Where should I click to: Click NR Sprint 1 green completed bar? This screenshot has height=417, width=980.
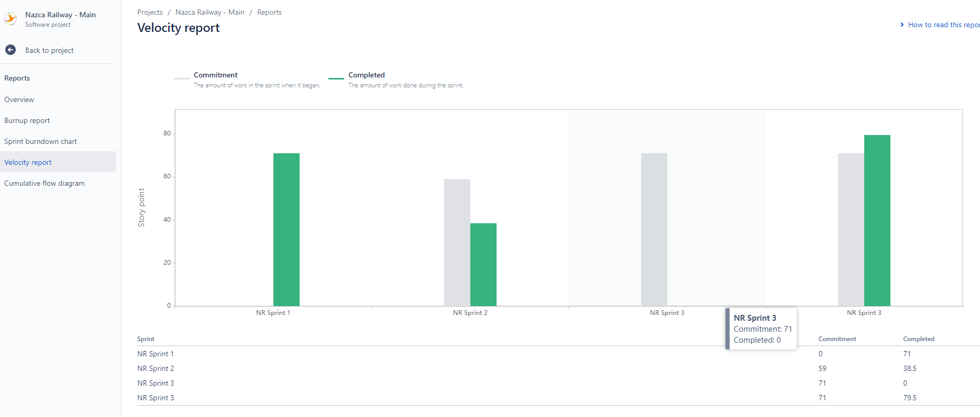tap(287, 230)
